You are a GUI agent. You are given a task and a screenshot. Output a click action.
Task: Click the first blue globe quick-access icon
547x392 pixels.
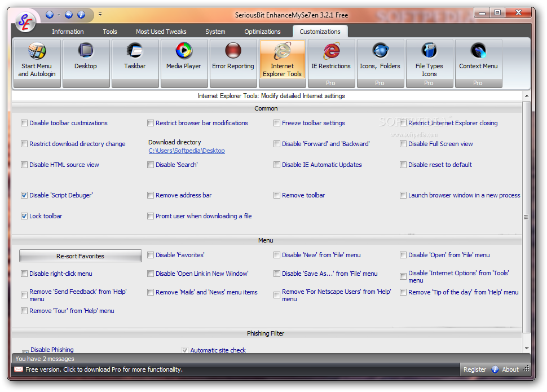[50, 15]
